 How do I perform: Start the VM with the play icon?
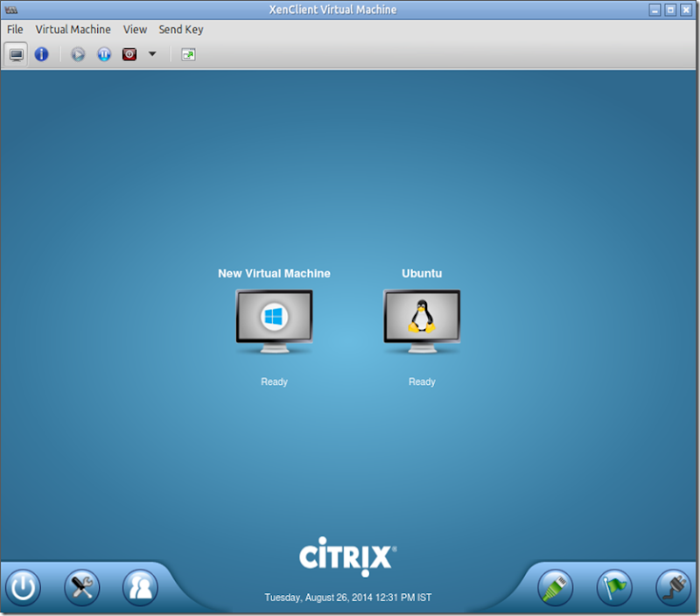click(78, 54)
